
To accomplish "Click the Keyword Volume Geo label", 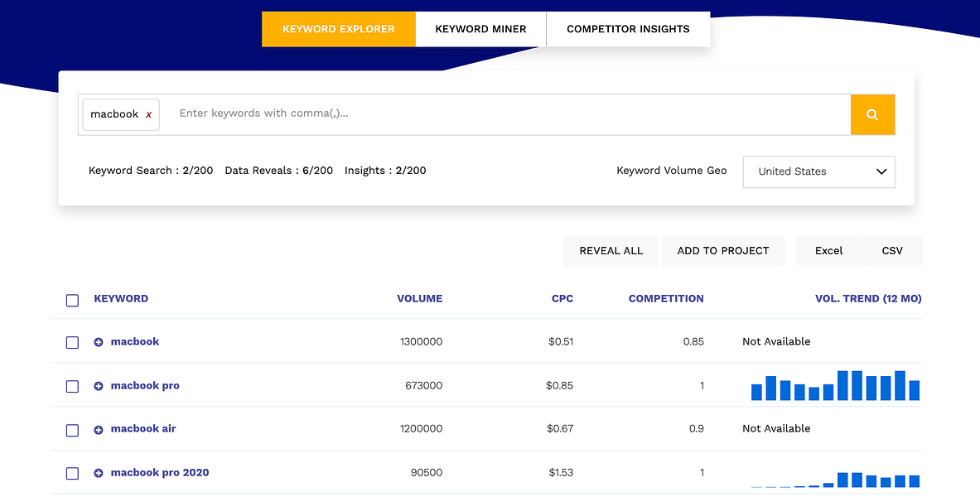I will (x=671, y=170).
